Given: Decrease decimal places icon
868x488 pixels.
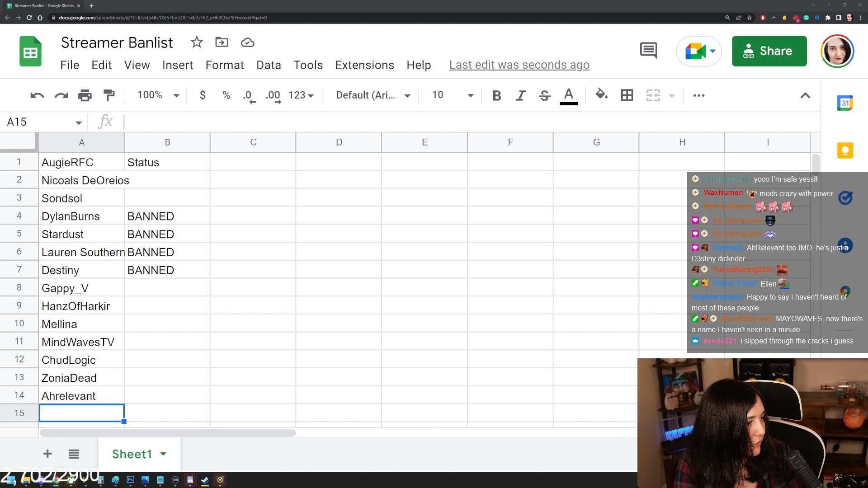Looking at the screenshot, I should (249, 96).
